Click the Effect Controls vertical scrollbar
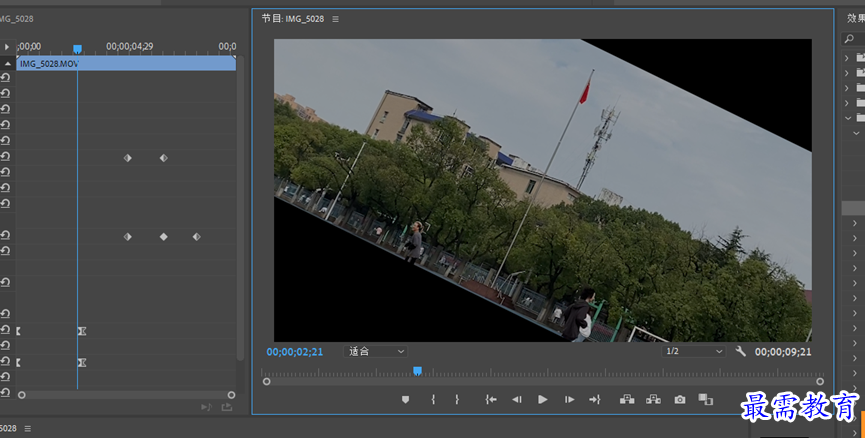This screenshot has width=865, height=438. click(x=240, y=209)
